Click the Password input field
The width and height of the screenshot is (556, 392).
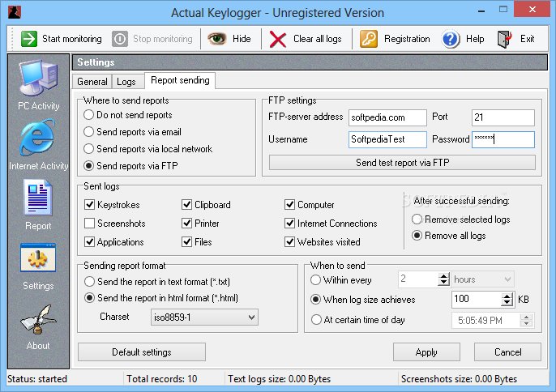[503, 139]
